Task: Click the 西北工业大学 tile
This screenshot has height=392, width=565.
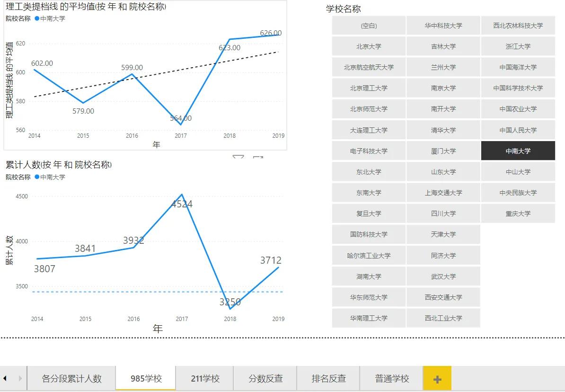Action: pyautogui.click(x=443, y=319)
